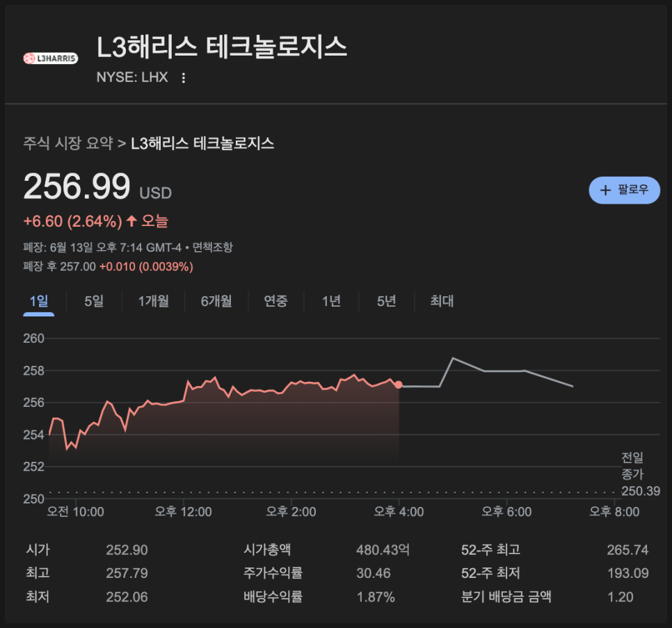Open the 주식 시장 요약 breadcrumb link
672x628 pixels.
(68, 143)
